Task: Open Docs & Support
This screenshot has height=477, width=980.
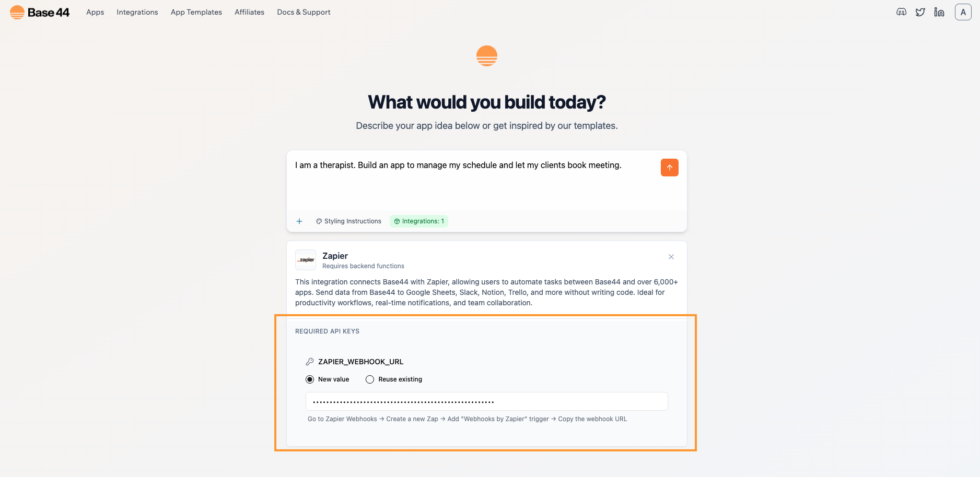Action: click(303, 11)
